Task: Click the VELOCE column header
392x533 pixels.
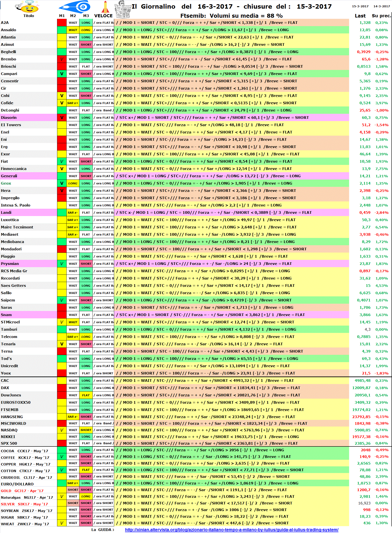Action: (104, 16)
